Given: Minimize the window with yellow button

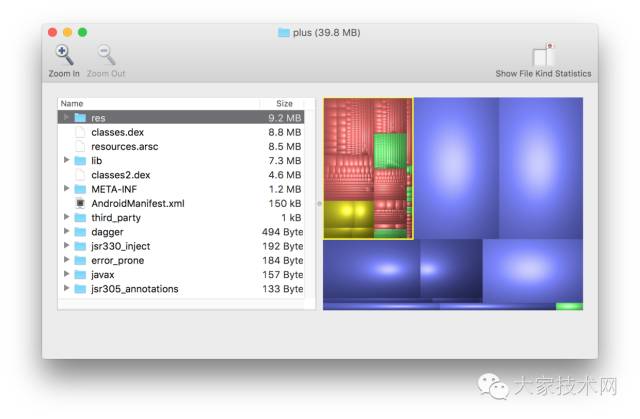Looking at the screenshot, I should [68, 32].
